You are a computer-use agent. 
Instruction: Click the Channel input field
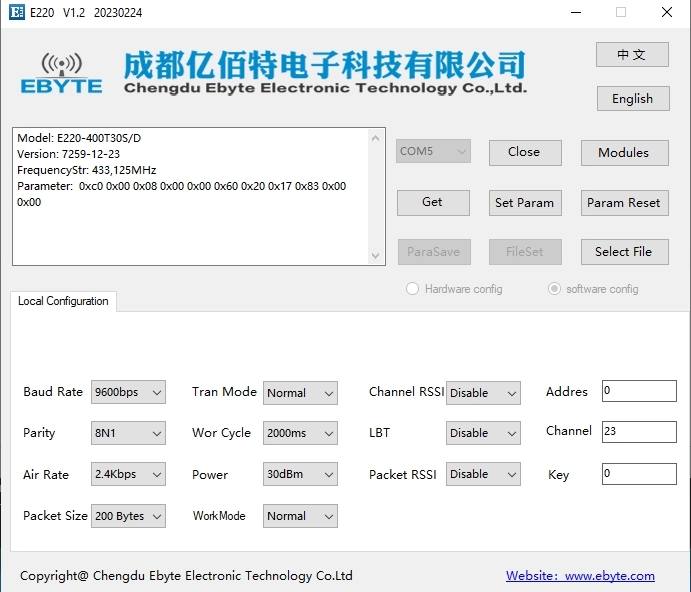(639, 432)
